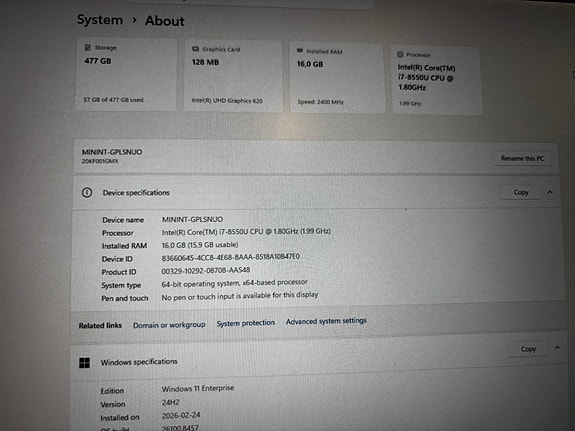Click the About breadcrumb title
The height and width of the screenshot is (431, 575).
165,21
